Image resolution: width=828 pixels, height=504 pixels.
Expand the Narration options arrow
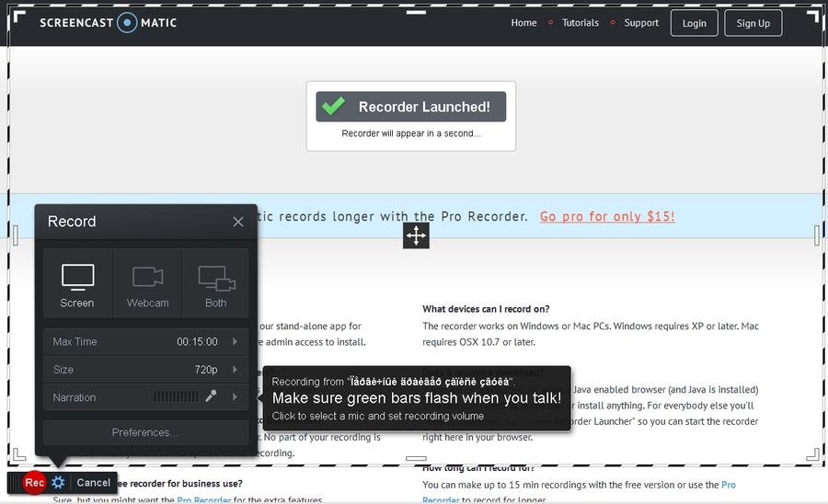pyautogui.click(x=235, y=397)
